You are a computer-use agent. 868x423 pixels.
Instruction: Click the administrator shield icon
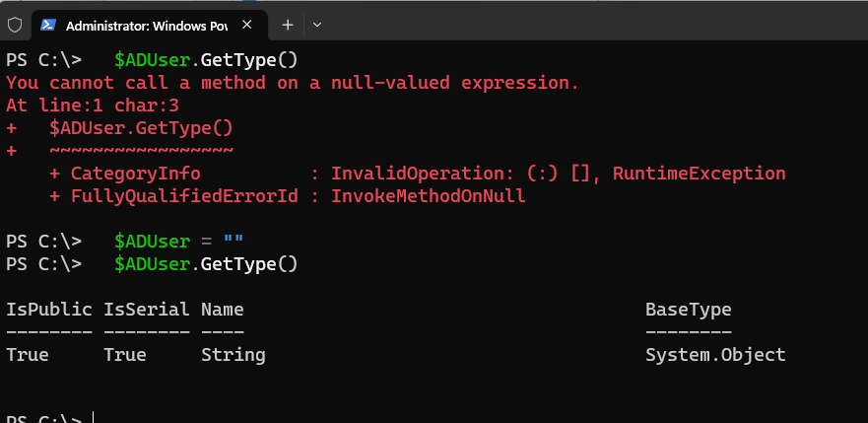point(15,25)
